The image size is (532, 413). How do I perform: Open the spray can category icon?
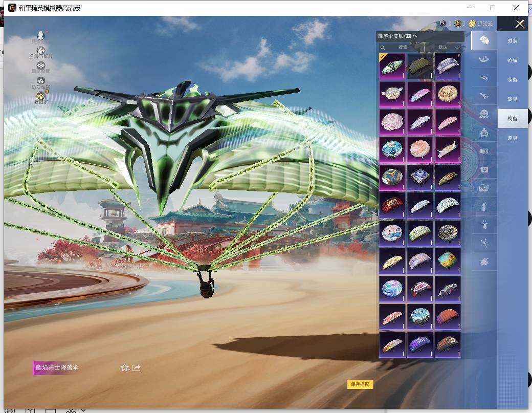pos(484,206)
